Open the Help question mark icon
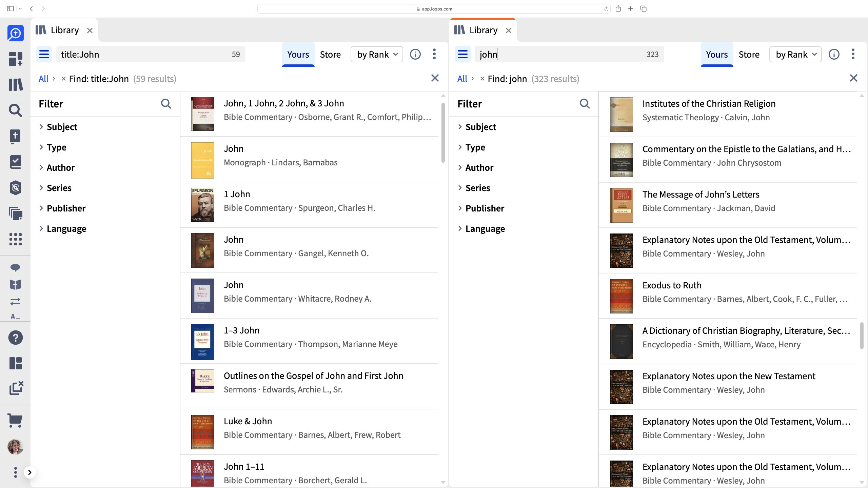 [16, 338]
